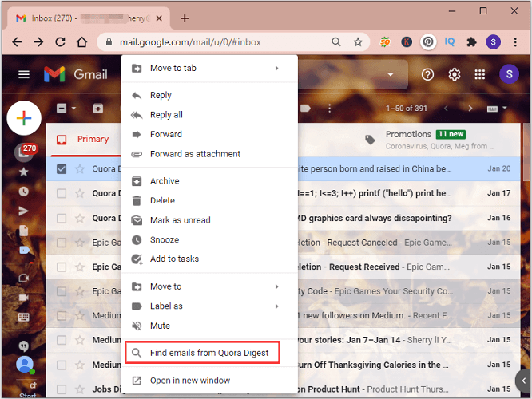This screenshot has width=532, height=399.
Task: Bookmark this page with the star icon
Action: click(x=358, y=42)
